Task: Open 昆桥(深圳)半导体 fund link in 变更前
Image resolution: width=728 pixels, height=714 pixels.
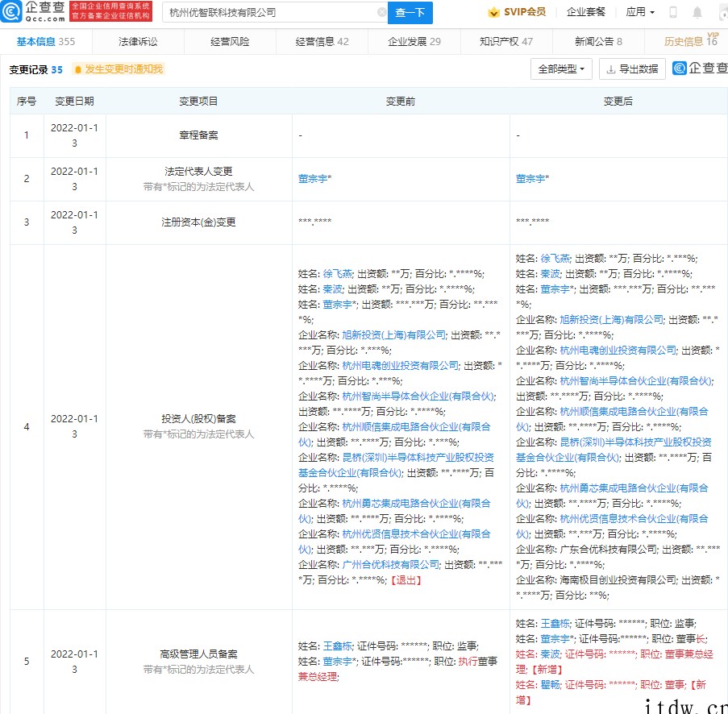Action: point(396,465)
